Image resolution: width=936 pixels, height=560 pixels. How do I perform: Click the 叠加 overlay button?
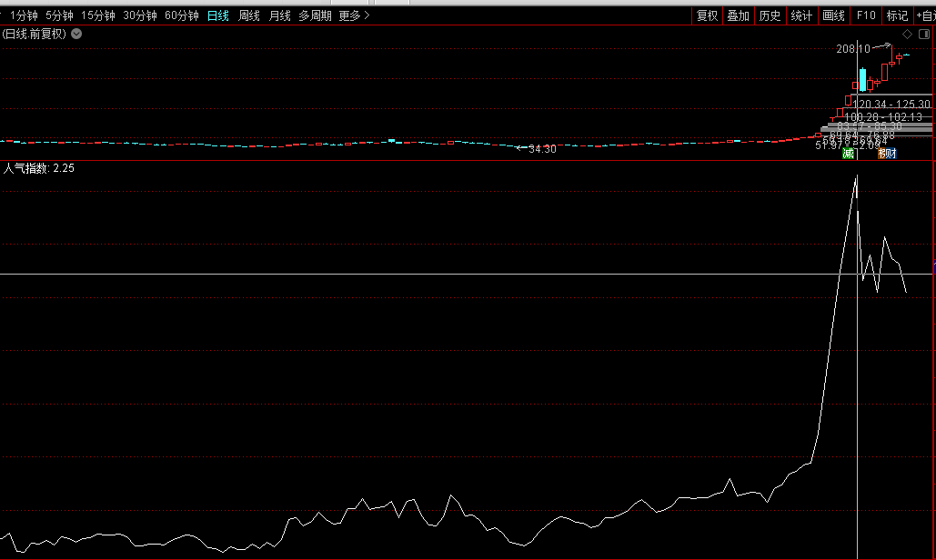click(x=738, y=15)
